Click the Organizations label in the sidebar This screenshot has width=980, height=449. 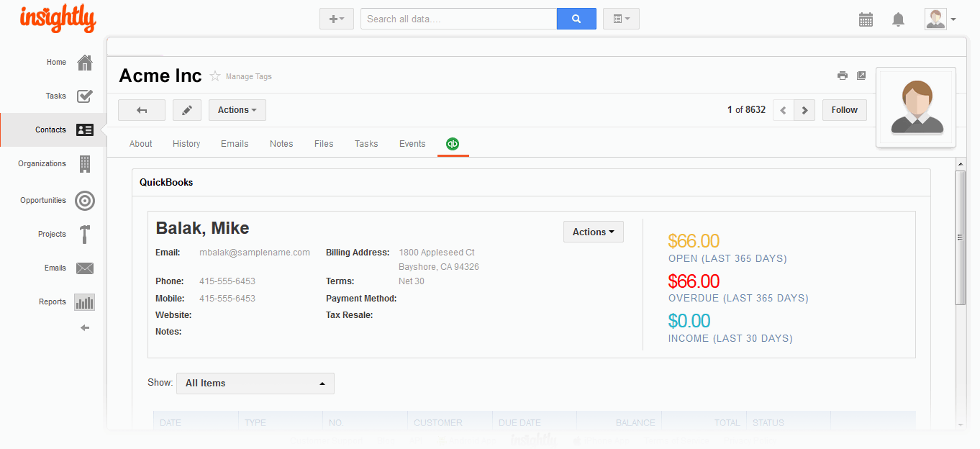[42, 164]
